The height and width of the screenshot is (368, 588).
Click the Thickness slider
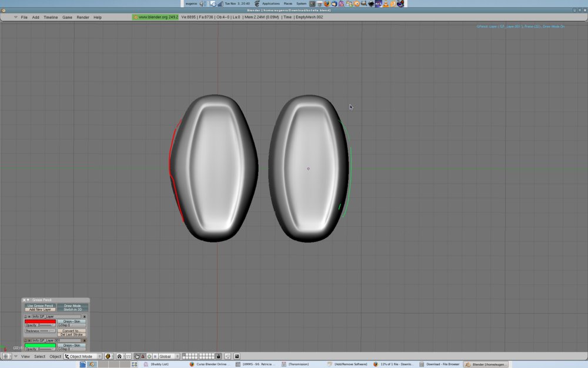[40, 331]
